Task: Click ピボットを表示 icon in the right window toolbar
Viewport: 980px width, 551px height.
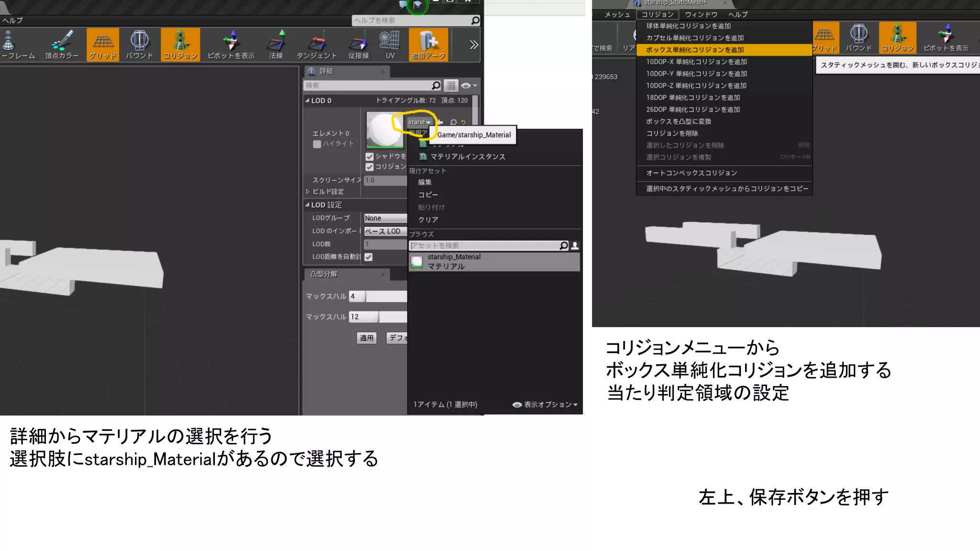Action: (946, 38)
